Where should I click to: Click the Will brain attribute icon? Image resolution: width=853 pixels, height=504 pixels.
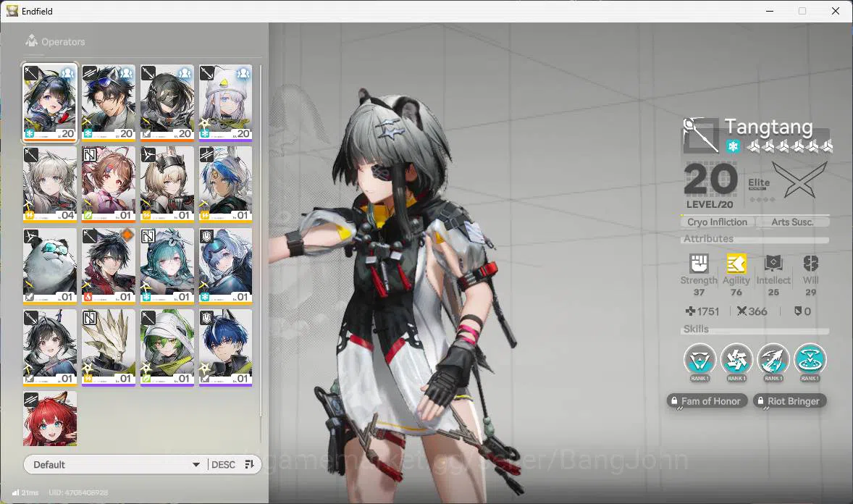810,264
